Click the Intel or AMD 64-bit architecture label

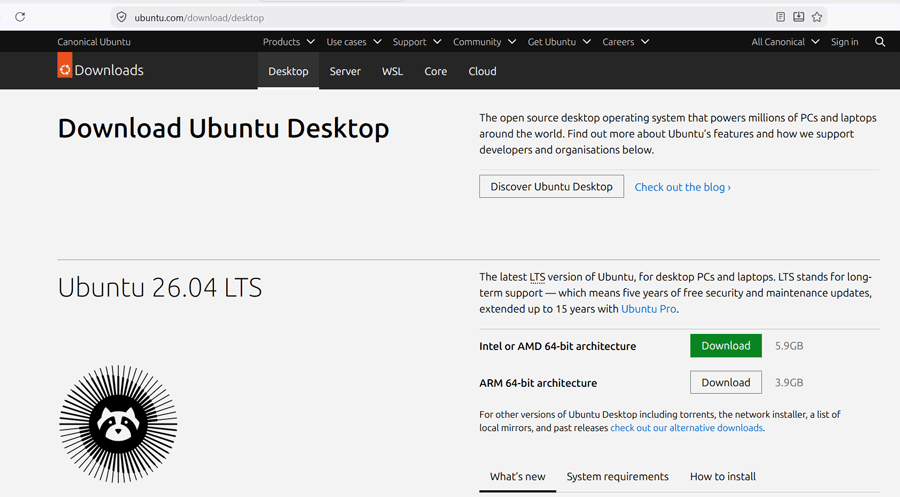pos(557,346)
